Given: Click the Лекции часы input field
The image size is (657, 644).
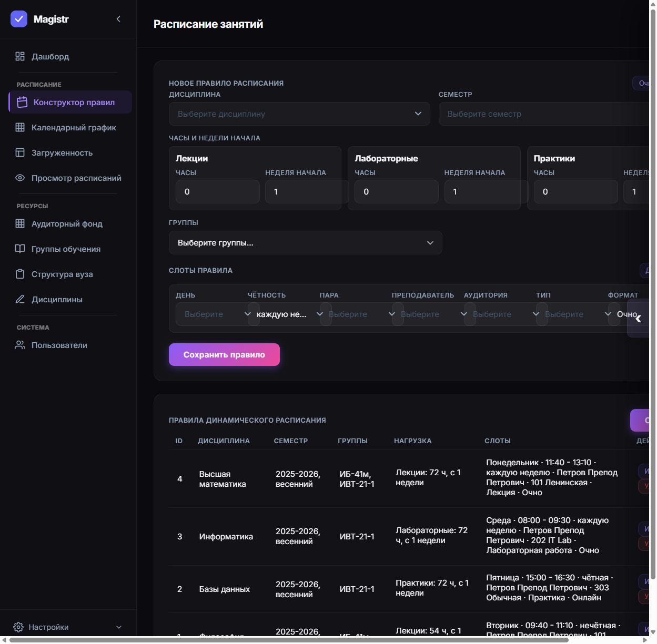Looking at the screenshot, I should (217, 191).
